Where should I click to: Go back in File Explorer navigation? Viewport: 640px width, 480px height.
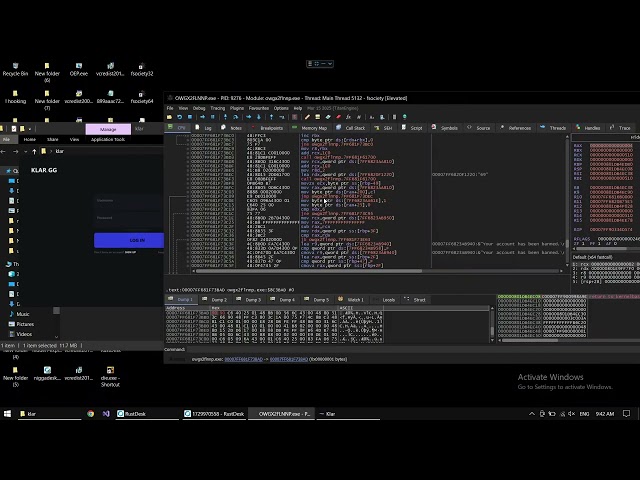[3, 151]
